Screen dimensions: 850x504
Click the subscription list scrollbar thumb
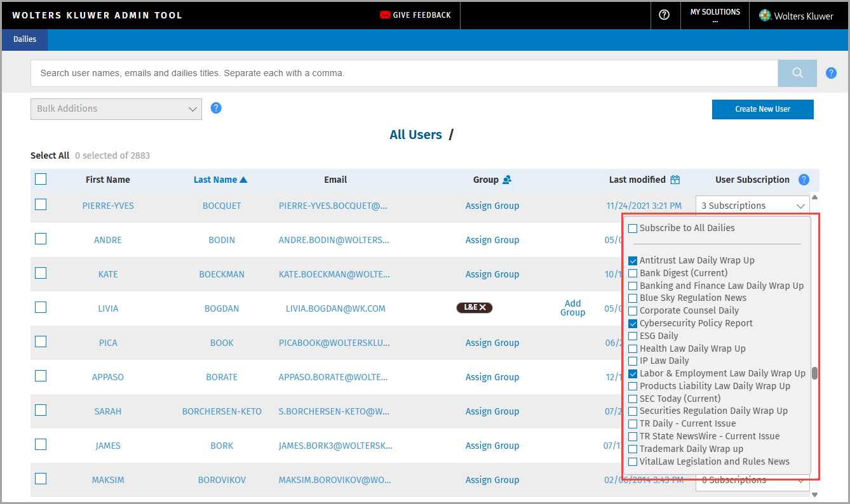pos(815,373)
